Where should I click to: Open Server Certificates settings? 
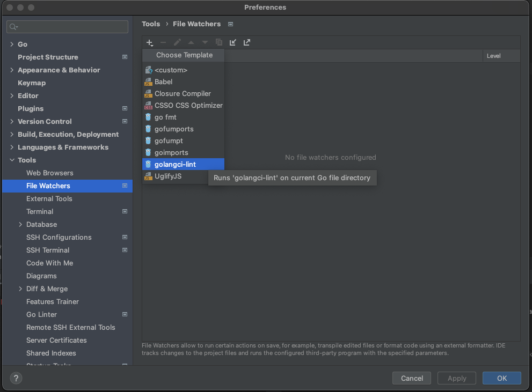56,340
